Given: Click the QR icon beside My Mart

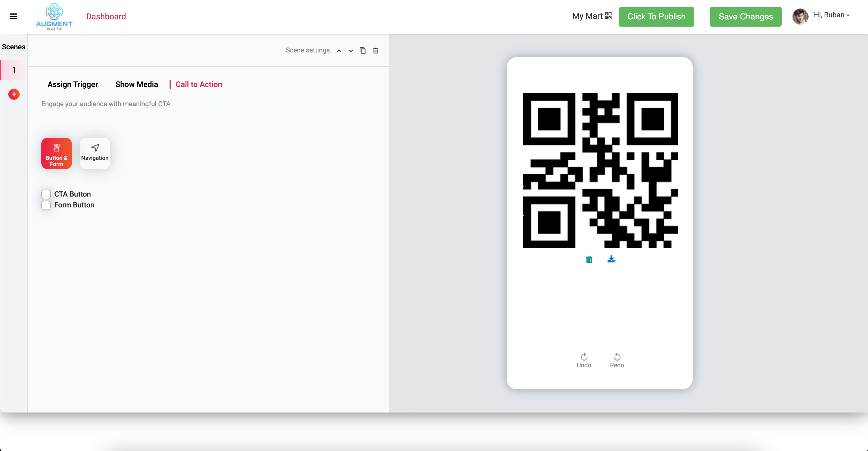Looking at the screenshot, I should (608, 16).
